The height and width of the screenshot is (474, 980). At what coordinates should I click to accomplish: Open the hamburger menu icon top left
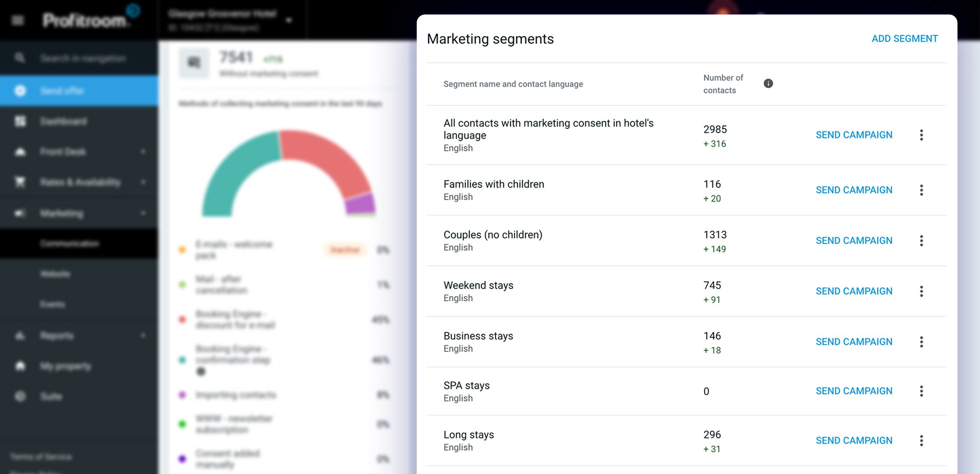click(x=17, y=20)
